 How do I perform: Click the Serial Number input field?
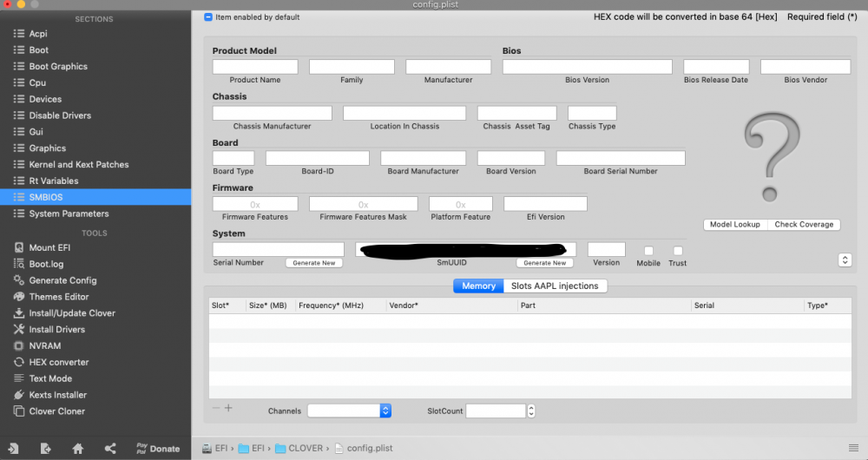tap(279, 249)
